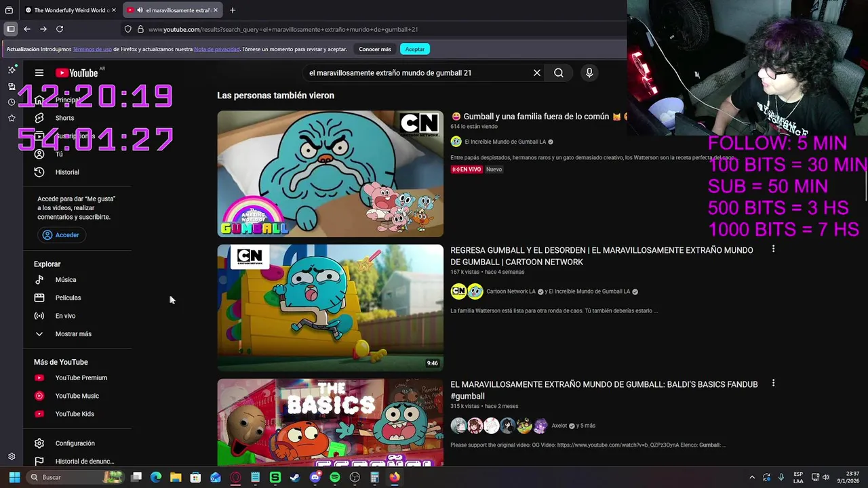
Task: Open the system tray volume control
Action: coord(827,477)
